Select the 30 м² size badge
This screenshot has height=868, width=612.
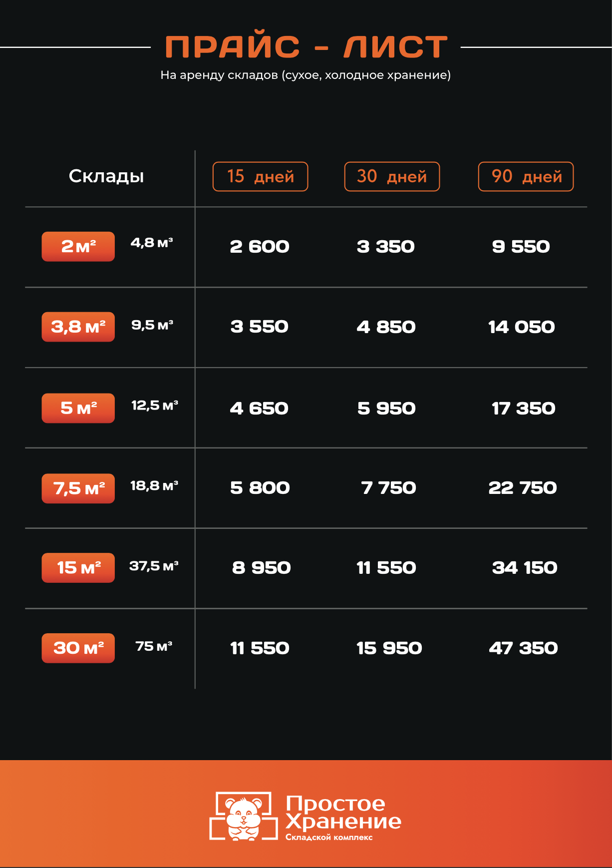pyautogui.click(x=78, y=648)
